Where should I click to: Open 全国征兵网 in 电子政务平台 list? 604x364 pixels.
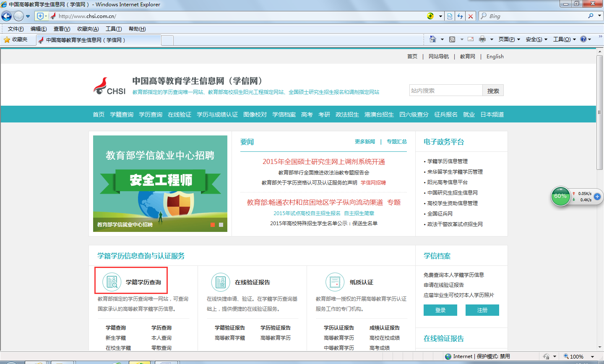click(x=440, y=214)
